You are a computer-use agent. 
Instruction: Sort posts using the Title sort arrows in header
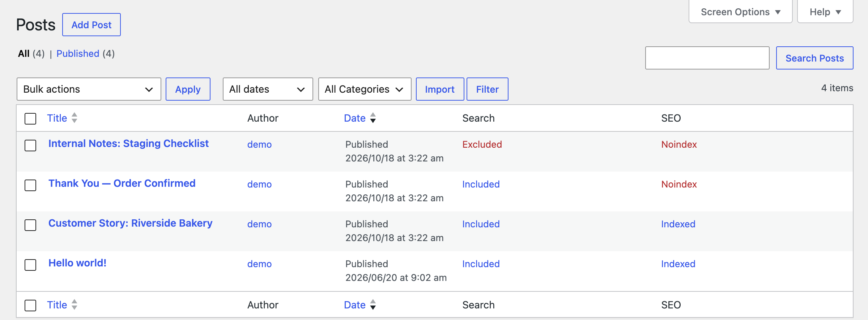74,118
